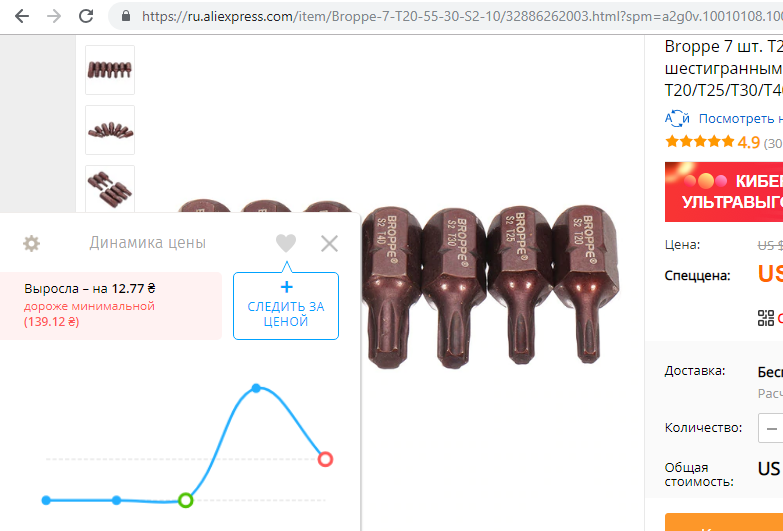Click the peak price point on graph
This screenshot has width=783, height=531.
[x=256, y=388]
